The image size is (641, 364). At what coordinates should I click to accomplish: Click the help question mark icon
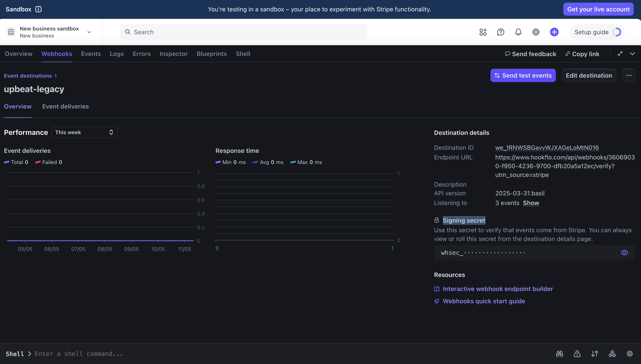point(500,32)
